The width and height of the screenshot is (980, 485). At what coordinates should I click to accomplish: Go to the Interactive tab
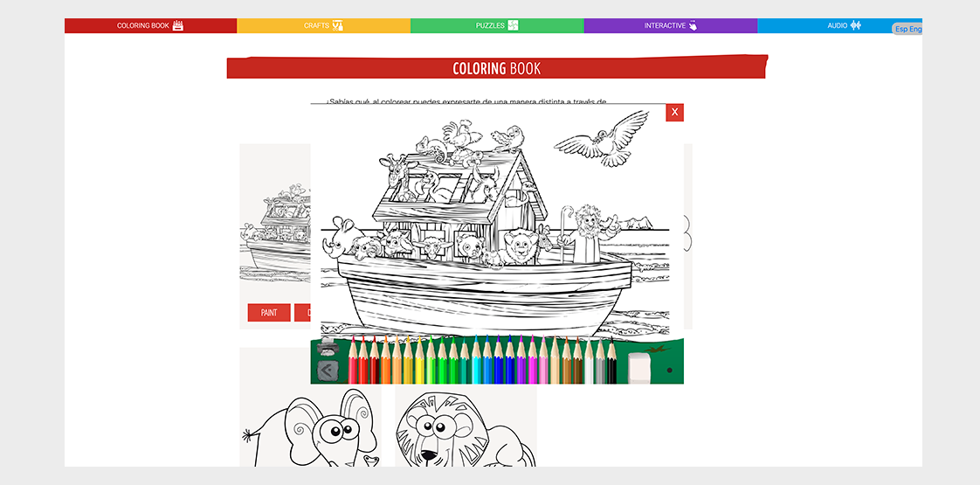click(x=671, y=25)
